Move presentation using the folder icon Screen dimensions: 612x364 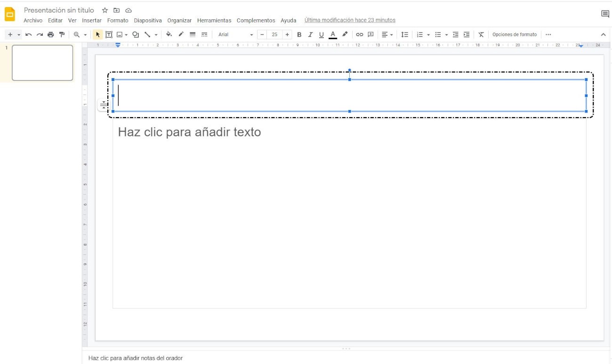coord(117,10)
